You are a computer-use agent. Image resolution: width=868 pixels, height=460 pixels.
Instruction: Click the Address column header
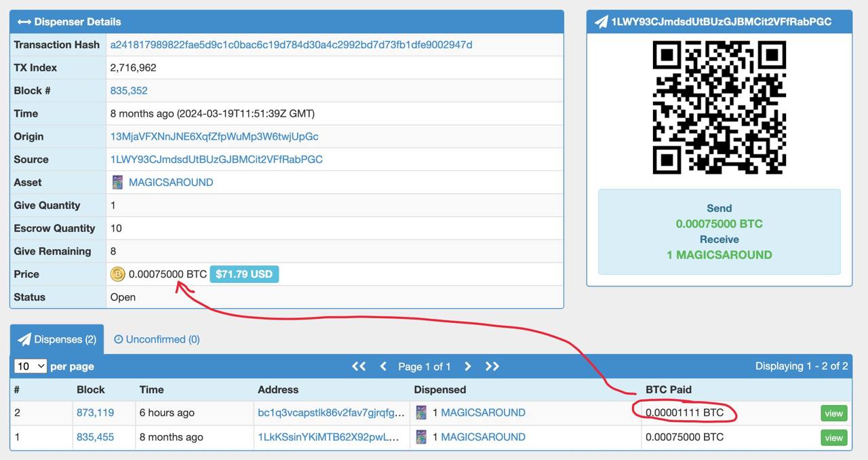pyautogui.click(x=278, y=389)
